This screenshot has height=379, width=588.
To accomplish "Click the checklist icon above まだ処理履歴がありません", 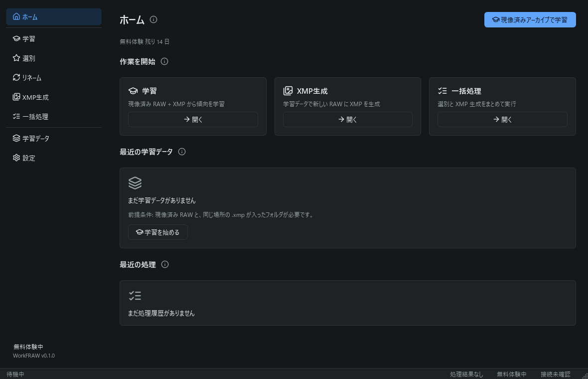I will pos(135,296).
